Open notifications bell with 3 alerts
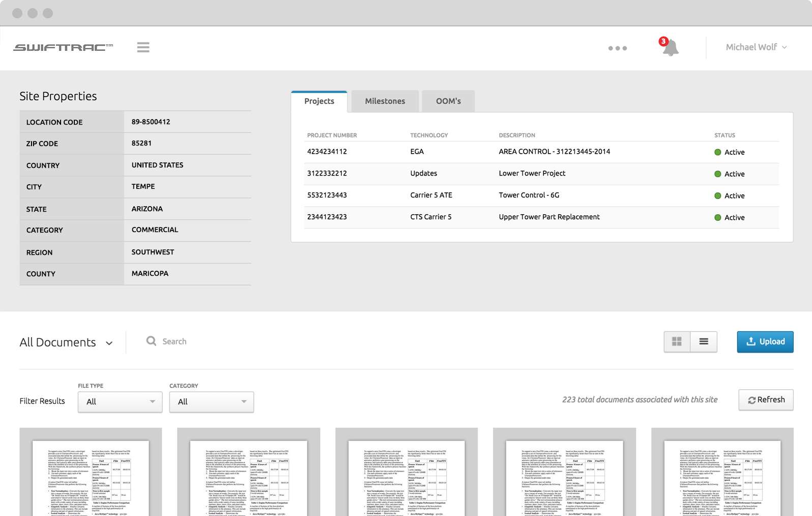This screenshot has width=812, height=516. 670,47
